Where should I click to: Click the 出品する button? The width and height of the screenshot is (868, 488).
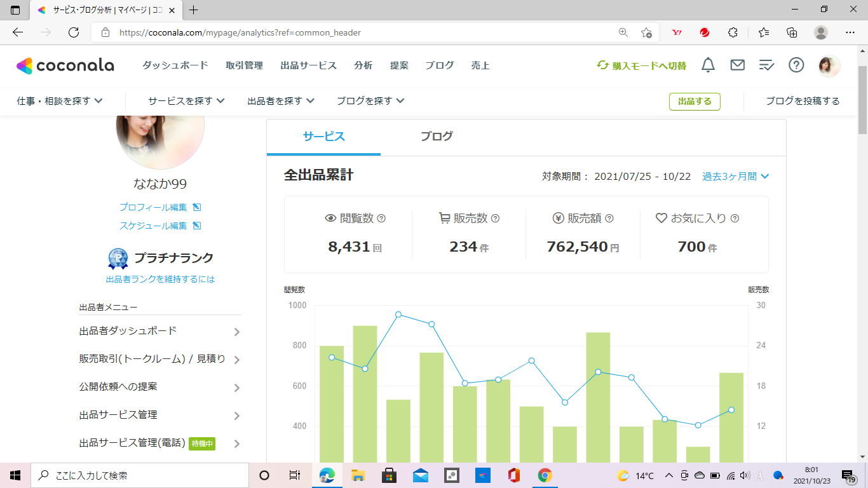(695, 102)
